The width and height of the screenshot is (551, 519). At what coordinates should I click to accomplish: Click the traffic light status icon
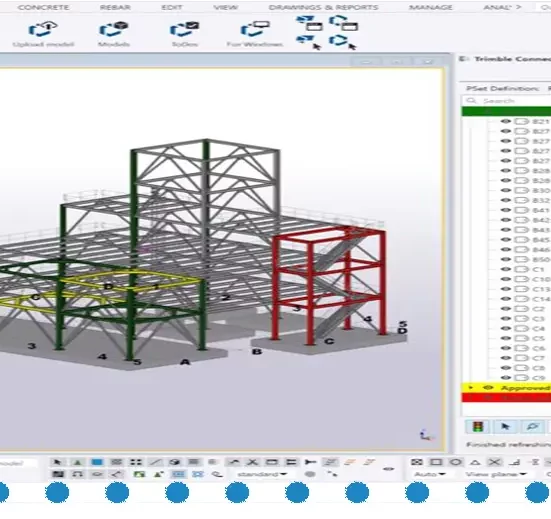tap(478, 427)
